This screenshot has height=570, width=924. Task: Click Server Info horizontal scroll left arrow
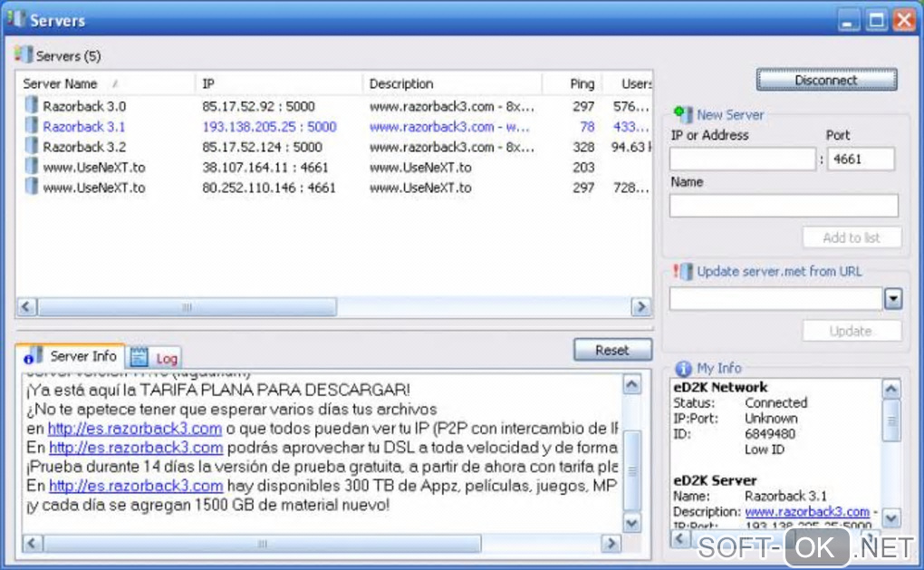click(x=33, y=543)
